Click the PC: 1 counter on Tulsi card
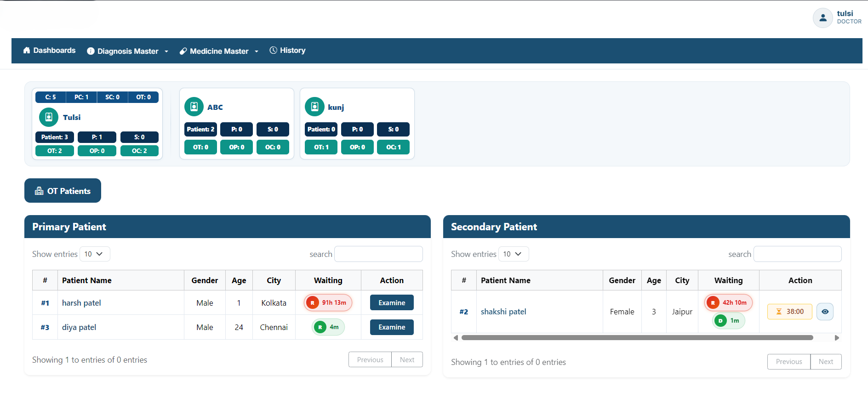 81,97
